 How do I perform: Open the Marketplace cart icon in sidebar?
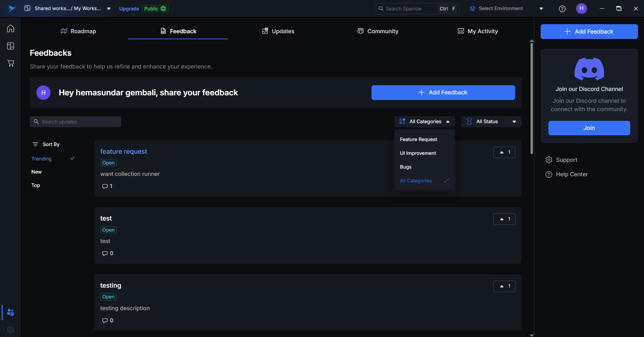(11, 63)
